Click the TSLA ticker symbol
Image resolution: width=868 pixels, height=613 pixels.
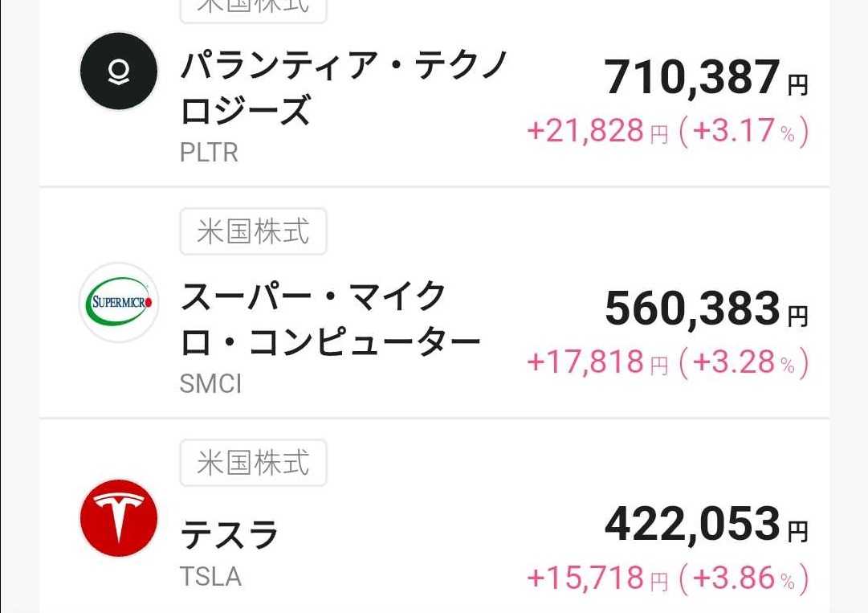point(210,576)
